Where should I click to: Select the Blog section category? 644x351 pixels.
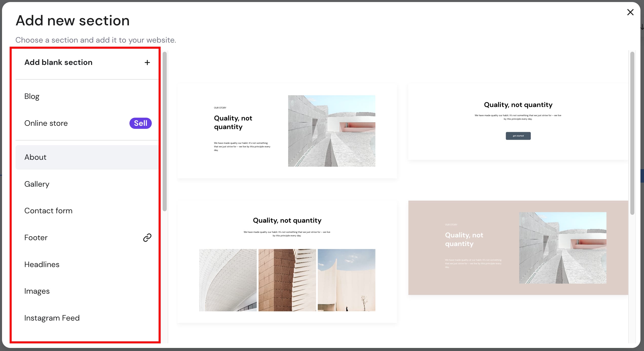tap(32, 96)
